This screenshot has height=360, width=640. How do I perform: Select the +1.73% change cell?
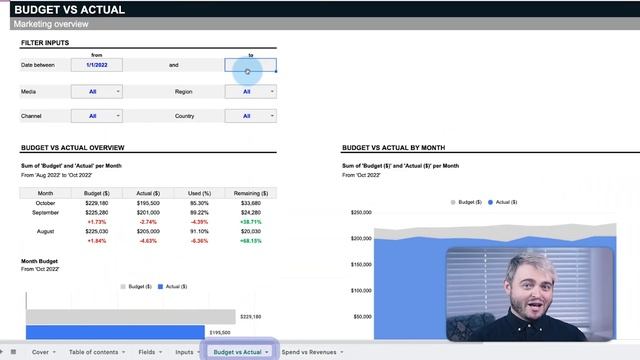(97, 222)
